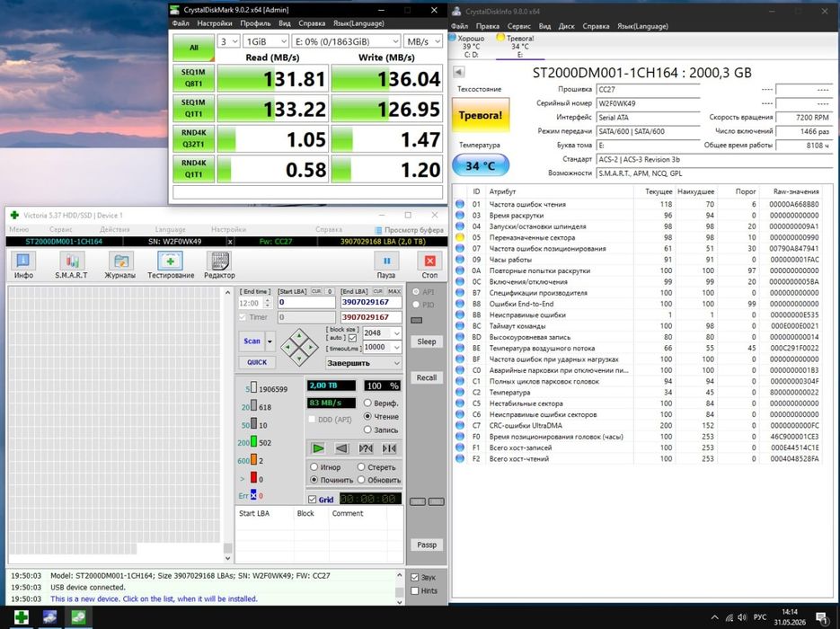The height and width of the screenshot is (629, 840).
Task: Toggle the Звук checkbox
Action: pyautogui.click(x=415, y=578)
